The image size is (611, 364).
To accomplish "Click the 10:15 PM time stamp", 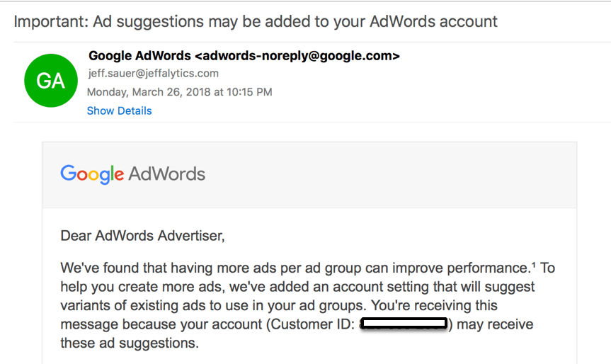I will click(x=249, y=92).
